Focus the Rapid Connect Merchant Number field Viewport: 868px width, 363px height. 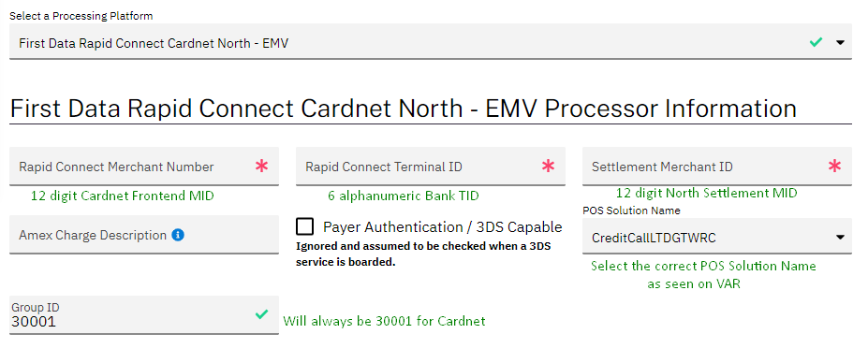[144, 166]
